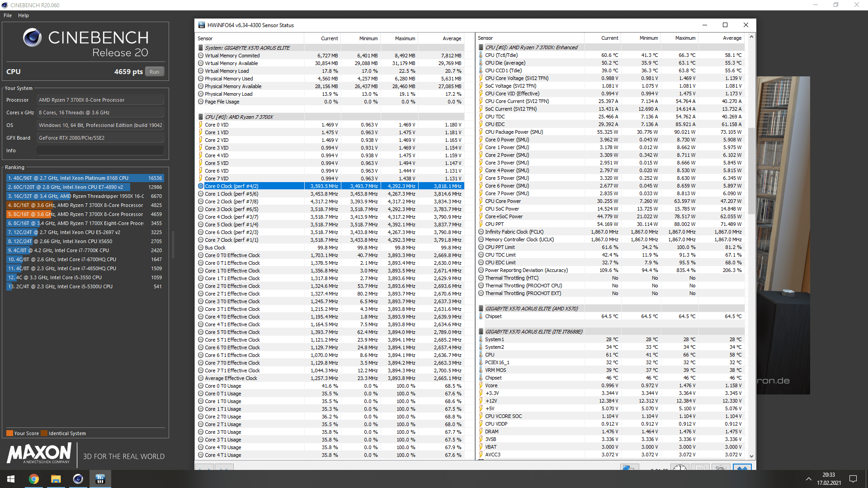Viewport: 868px width, 488px height.
Task: Click the HWiNFO vertical scrollbar thumb
Action: (x=751, y=171)
